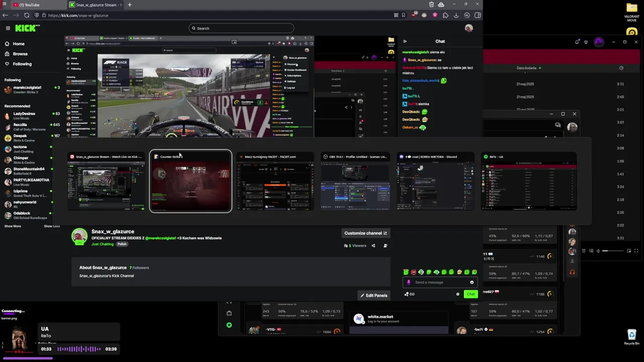Open the uBlock Origin extension icon

tap(414, 15)
